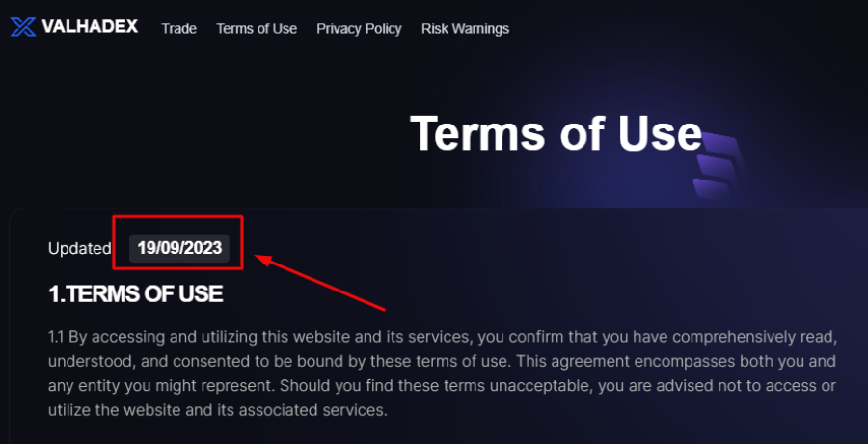The image size is (868, 444).
Task: Click the line starting with 'any entity you might represent'
Action: pos(441,386)
